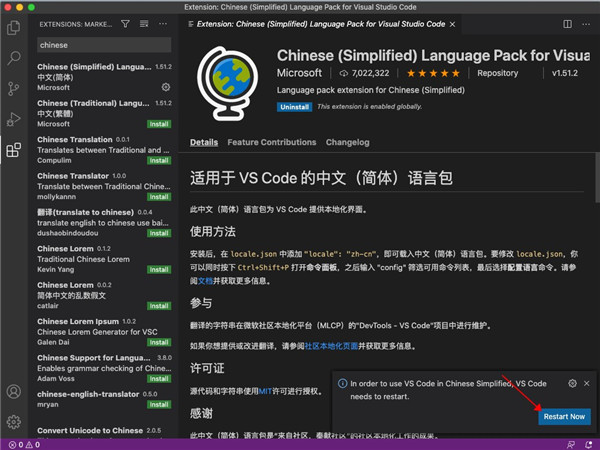The width and height of the screenshot is (600, 450).
Task: Switch to the Changelog tab
Action: [347, 142]
